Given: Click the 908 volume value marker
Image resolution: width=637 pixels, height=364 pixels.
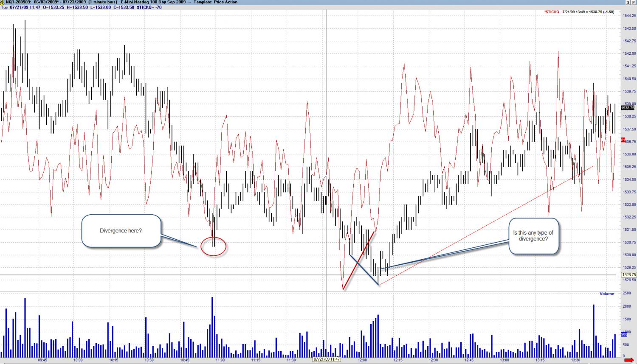Looking at the screenshot, I should 624,334.
